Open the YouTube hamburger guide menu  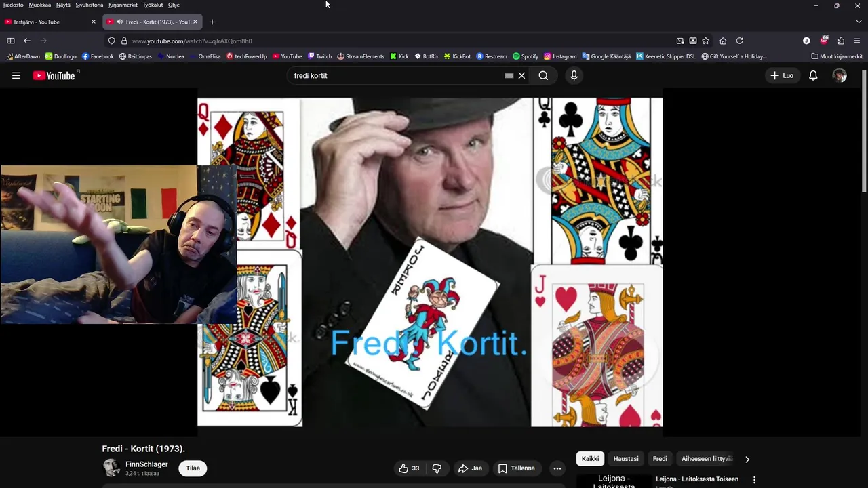click(x=16, y=75)
